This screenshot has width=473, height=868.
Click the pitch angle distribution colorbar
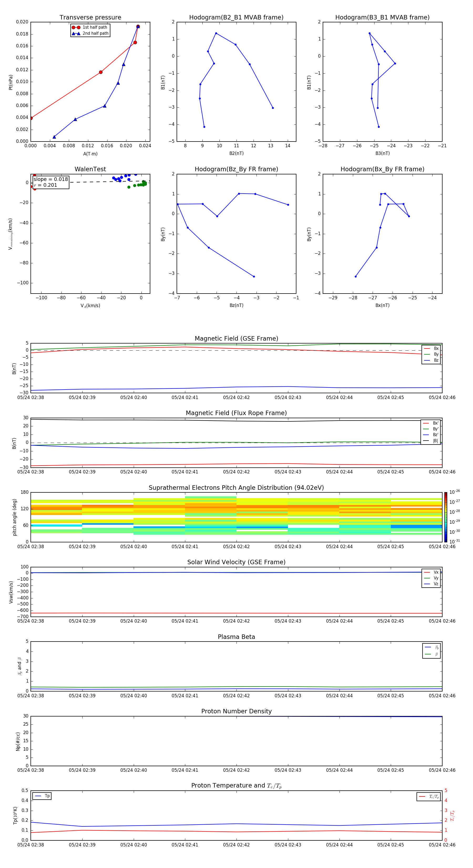click(446, 517)
